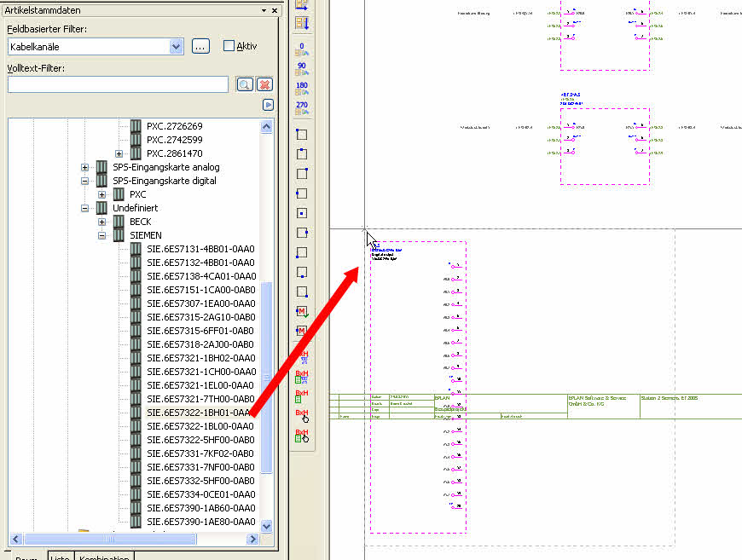Select article SIE.6ES7390-1AB60-0AA0
The height and width of the screenshot is (560, 742).
[x=201, y=509]
